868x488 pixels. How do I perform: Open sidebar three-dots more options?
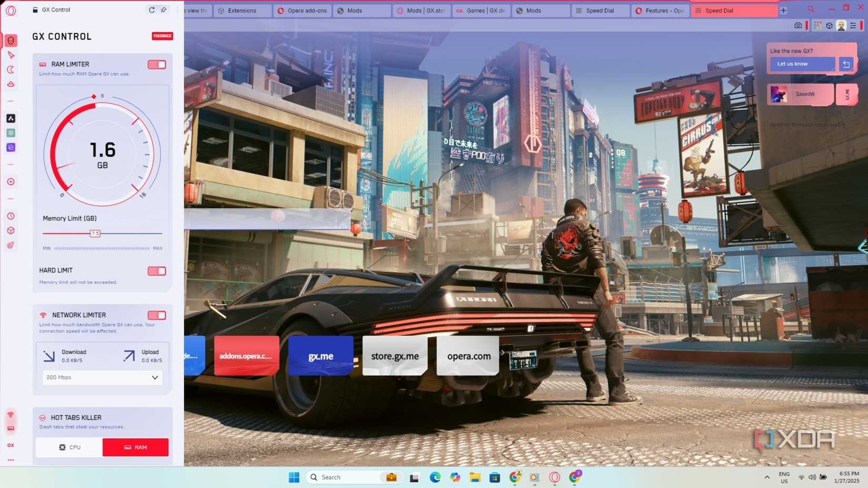[x=11, y=460]
